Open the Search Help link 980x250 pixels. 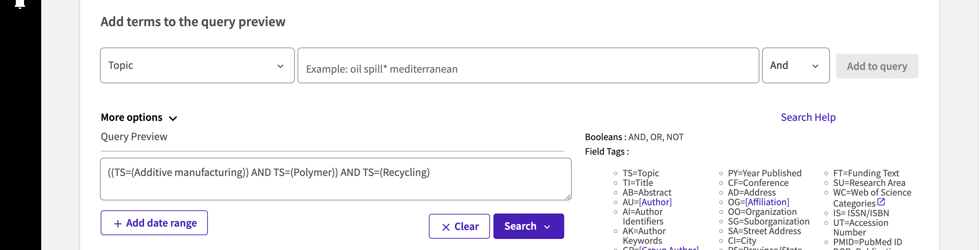point(808,117)
